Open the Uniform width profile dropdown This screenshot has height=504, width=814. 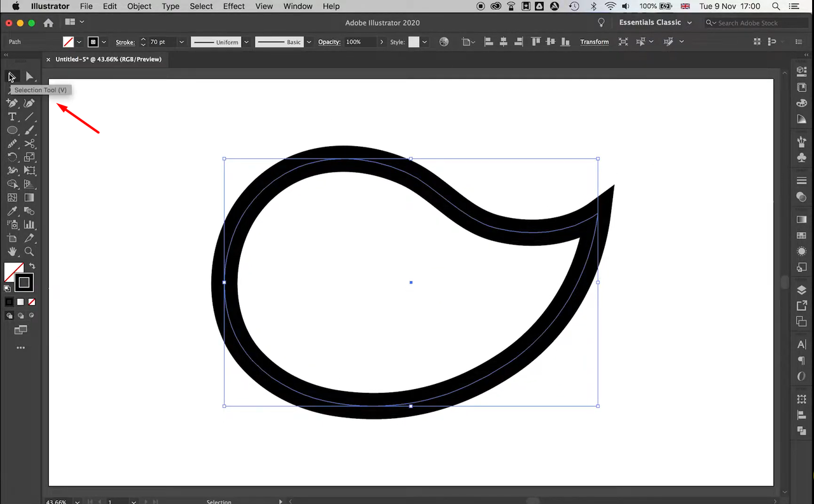pos(246,41)
